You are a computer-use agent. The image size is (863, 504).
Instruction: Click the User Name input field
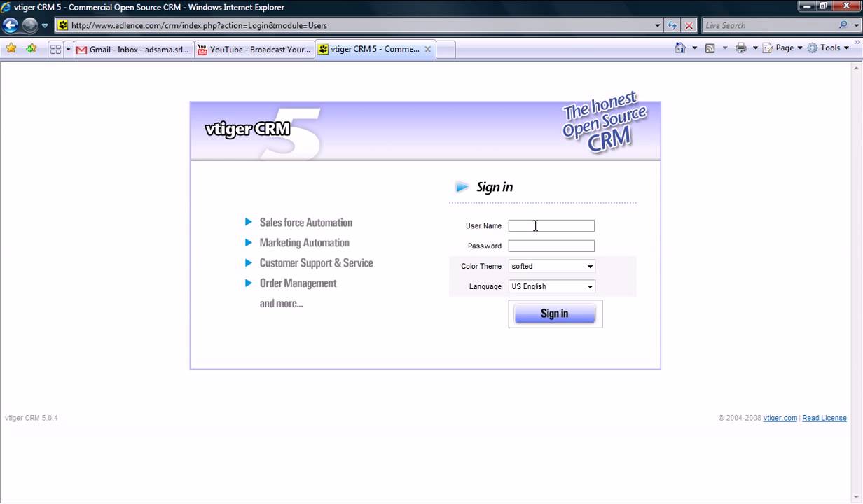pyautogui.click(x=551, y=225)
